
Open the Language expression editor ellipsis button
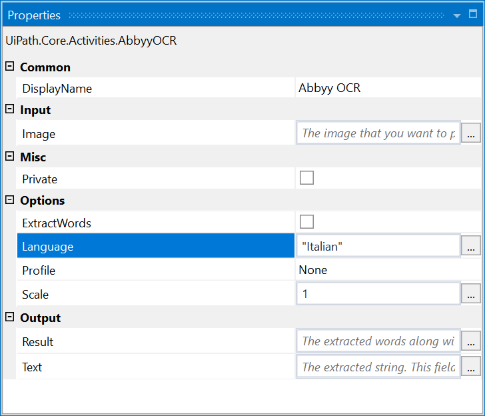pos(471,246)
